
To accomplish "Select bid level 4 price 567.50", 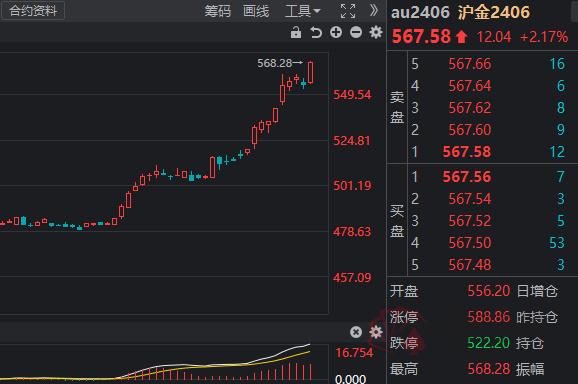I will (470, 243).
